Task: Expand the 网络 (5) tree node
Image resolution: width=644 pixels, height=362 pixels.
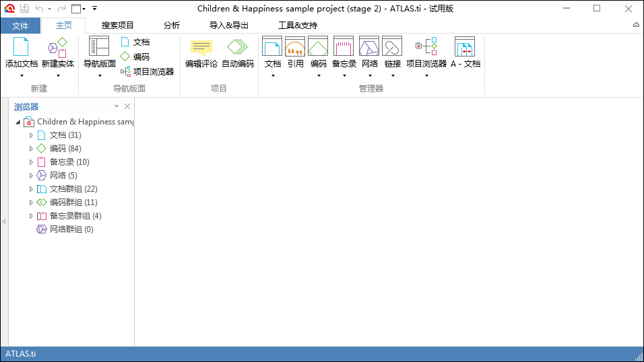Action: pyautogui.click(x=31, y=176)
